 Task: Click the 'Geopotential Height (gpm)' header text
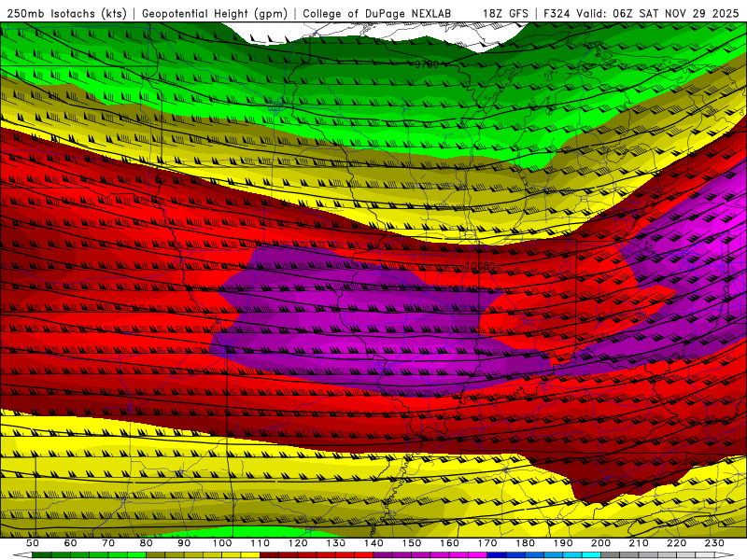215,14
